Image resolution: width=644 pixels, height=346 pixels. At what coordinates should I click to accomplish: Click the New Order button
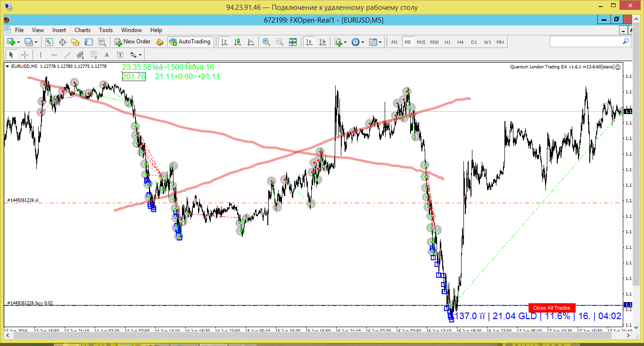click(x=133, y=42)
